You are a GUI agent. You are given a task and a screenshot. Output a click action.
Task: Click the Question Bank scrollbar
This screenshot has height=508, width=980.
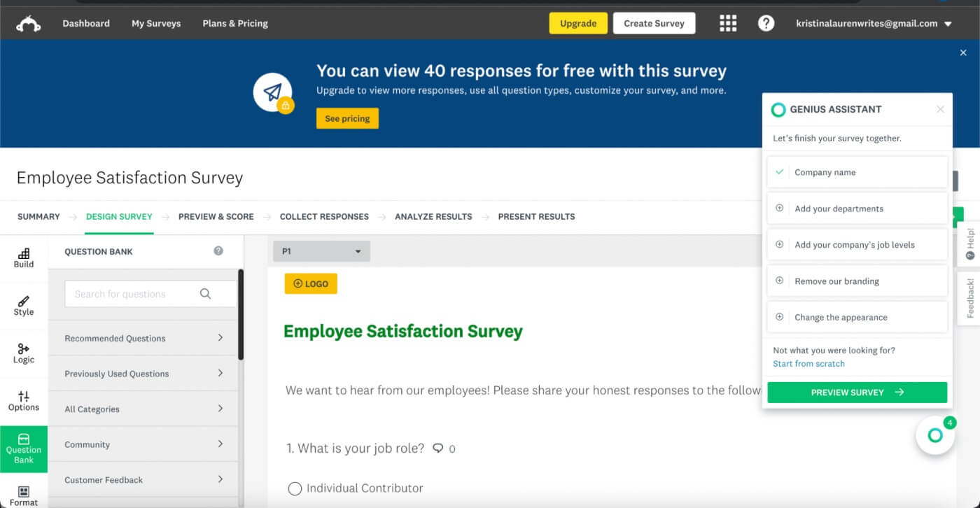click(241, 315)
